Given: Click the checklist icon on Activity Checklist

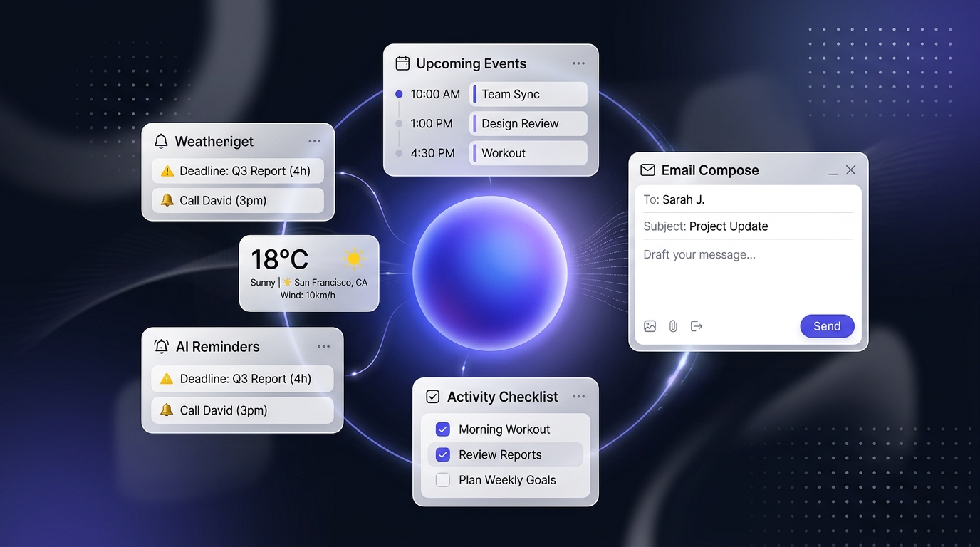Looking at the screenshot, I should click(x=432, y=396).
